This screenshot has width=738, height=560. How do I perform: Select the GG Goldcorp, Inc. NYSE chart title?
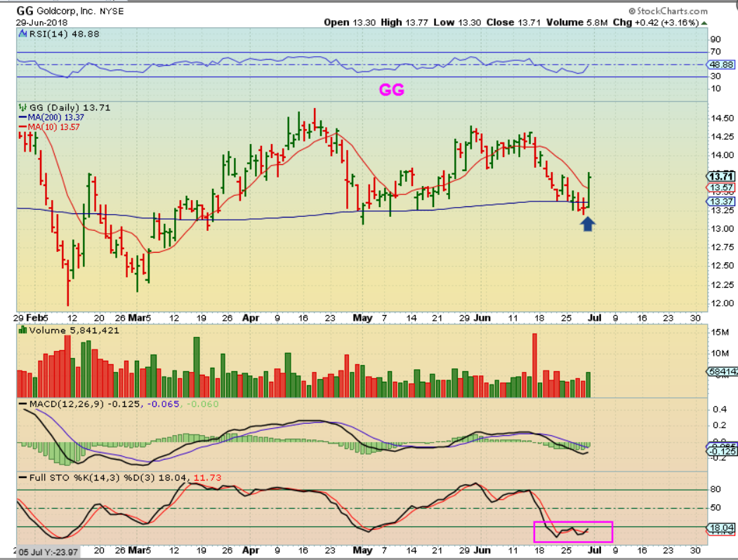point(70,11)
